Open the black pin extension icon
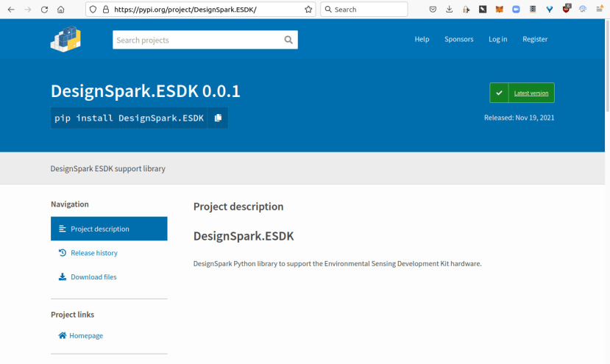Image resolution: width=610 pixels, height=364 pixels. click(x=483, y=10)
